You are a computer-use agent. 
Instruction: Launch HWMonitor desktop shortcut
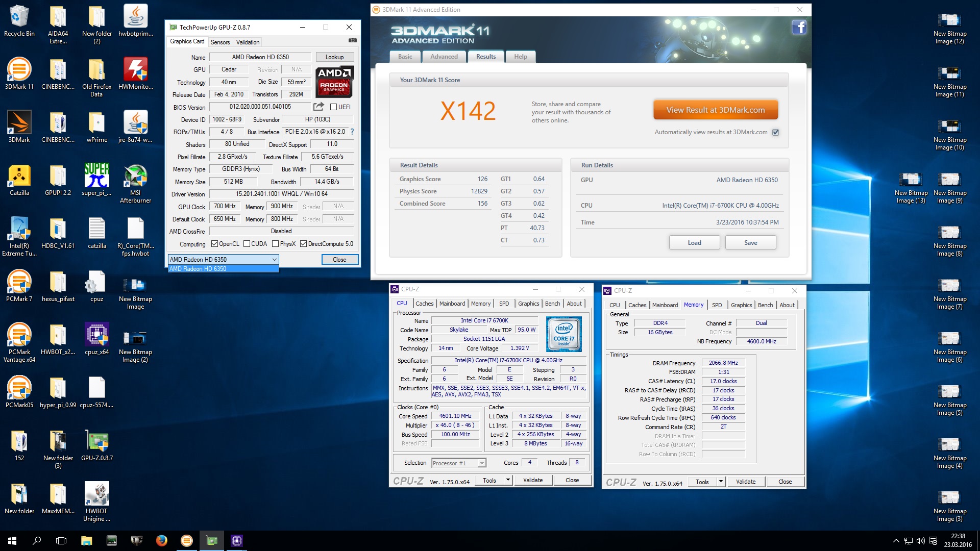pos(135,73)
